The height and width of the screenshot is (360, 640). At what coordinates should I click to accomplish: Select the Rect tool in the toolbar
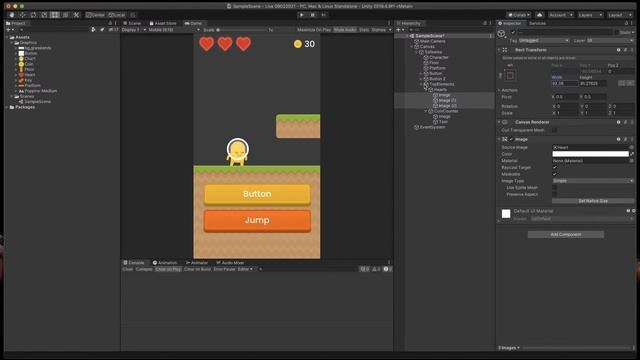coord(54,15)
